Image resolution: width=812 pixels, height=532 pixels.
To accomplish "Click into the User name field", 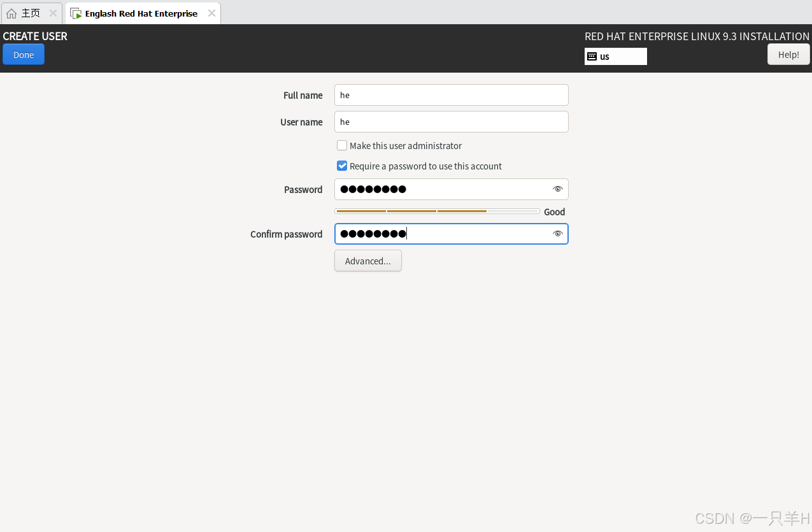I will tap(451, 122).
